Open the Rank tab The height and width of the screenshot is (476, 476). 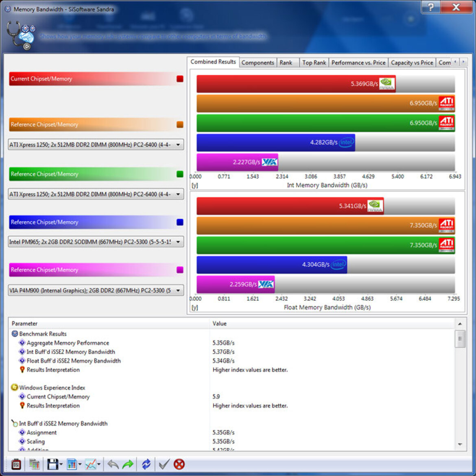coord(288,63)
